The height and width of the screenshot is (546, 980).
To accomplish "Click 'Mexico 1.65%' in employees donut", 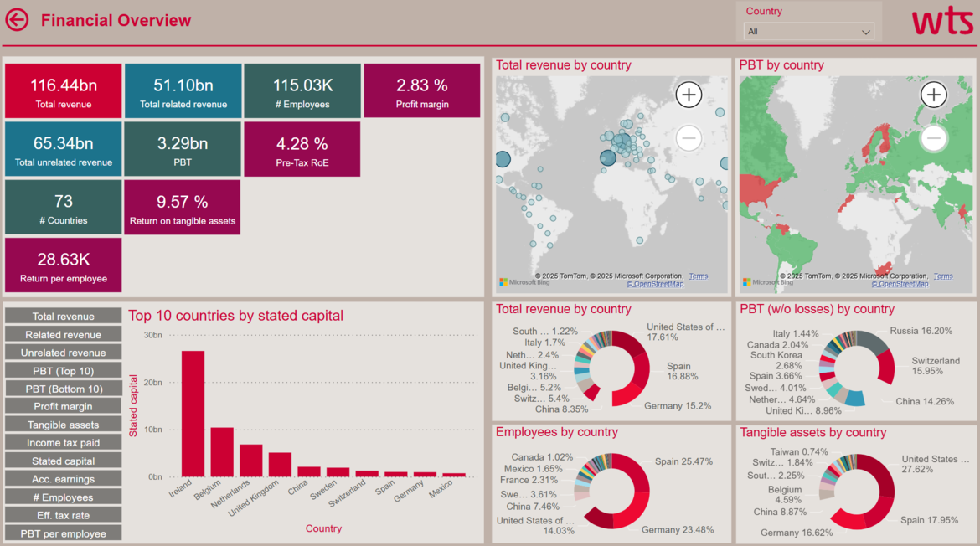I will tap(533, 469).
